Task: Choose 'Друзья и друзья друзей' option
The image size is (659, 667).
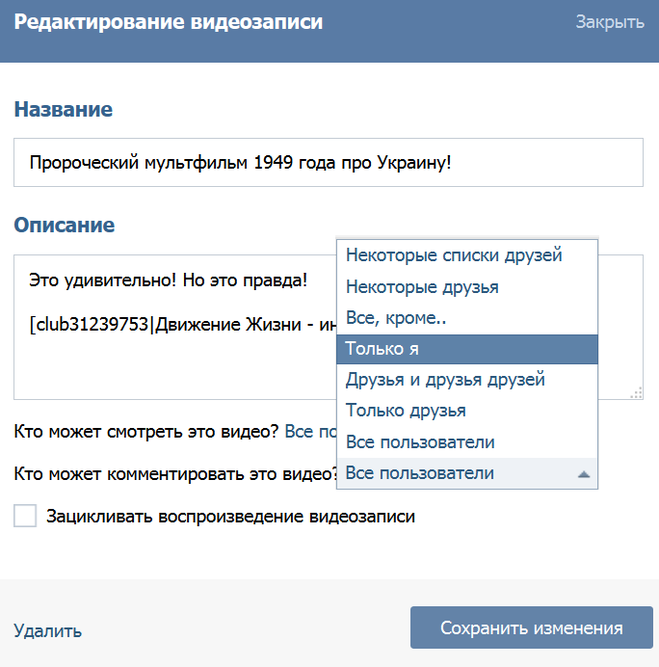Action: [445, 380]
